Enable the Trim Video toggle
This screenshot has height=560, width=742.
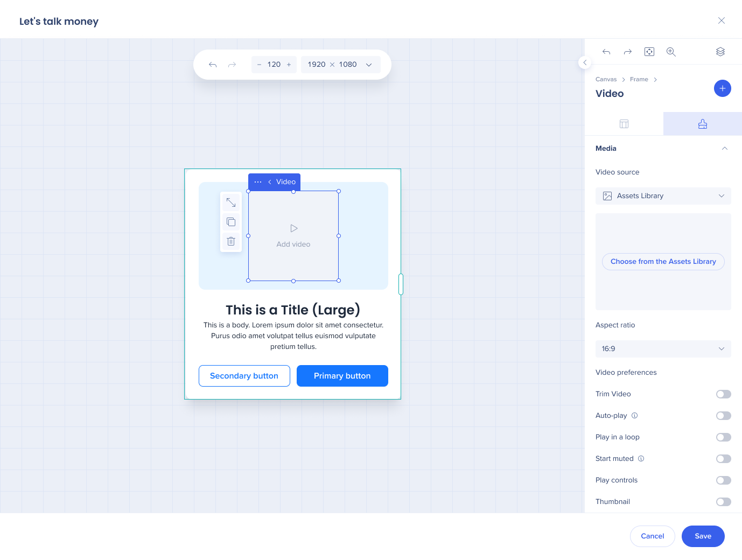point(723,394)
